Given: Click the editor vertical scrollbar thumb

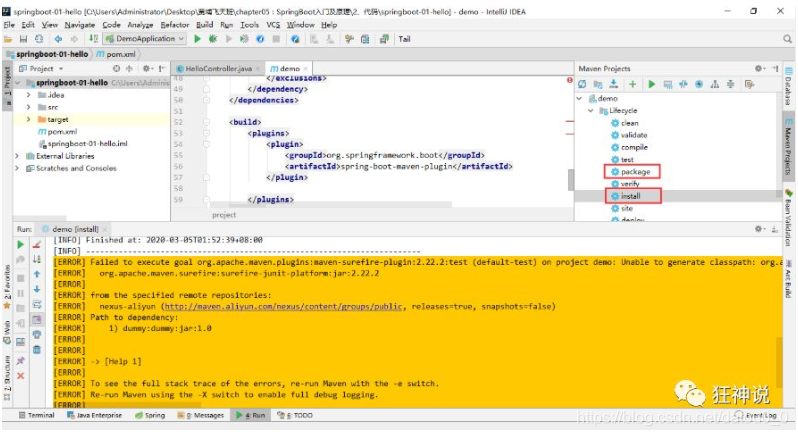Looking at the screenshot, I should pyautogui.click(x=571, y=180).
